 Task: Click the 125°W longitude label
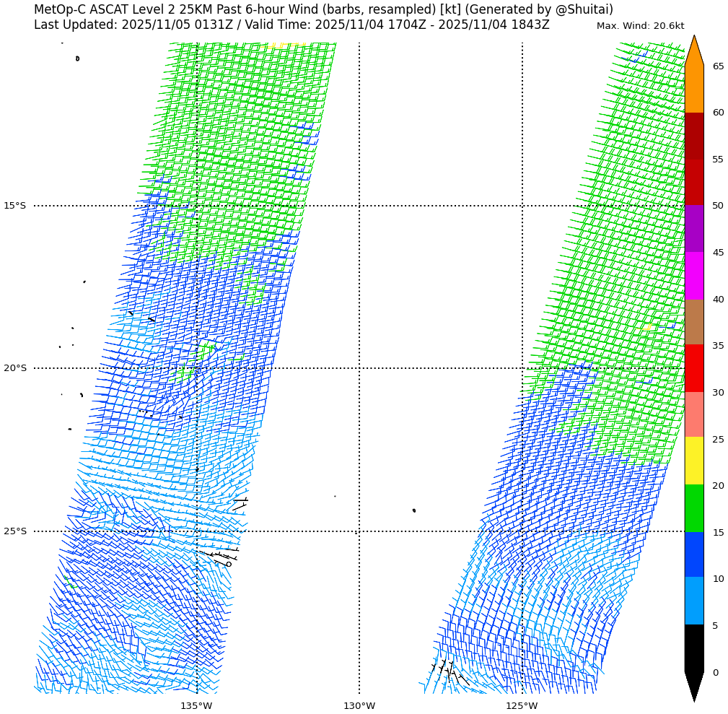(522, 705)
